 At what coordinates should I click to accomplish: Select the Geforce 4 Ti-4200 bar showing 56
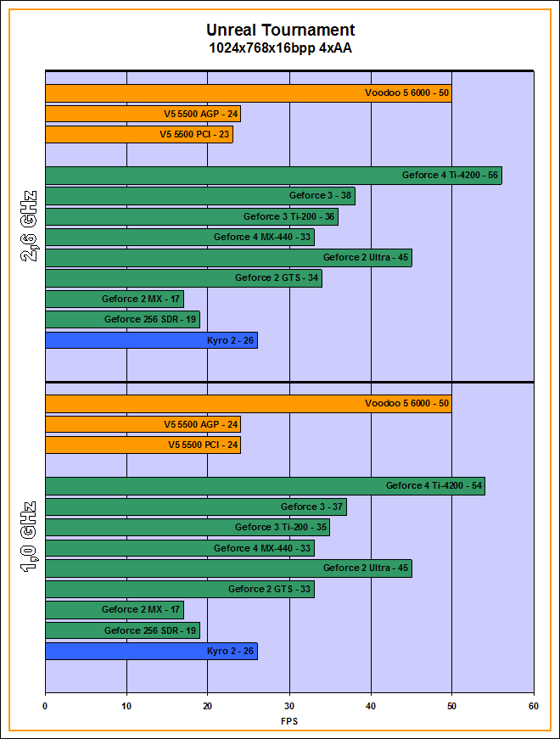click(272, 176)
